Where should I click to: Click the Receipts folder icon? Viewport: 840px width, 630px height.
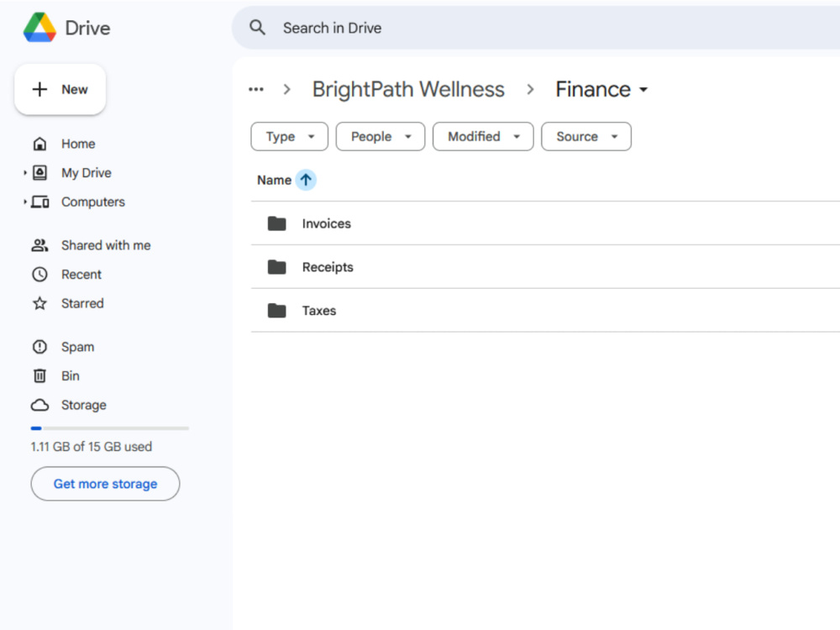click(276, 267)
